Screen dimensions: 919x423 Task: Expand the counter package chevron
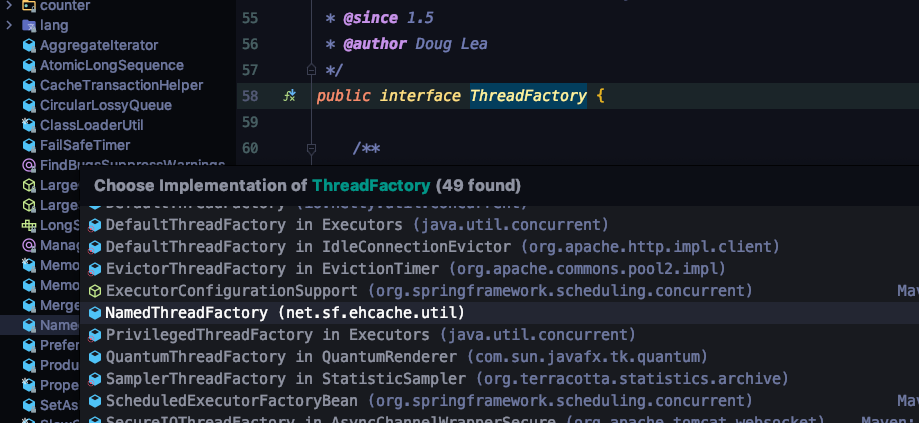point(9,5)
